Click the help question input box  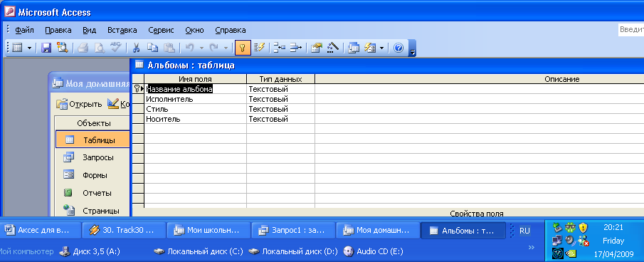coord(631,30)
